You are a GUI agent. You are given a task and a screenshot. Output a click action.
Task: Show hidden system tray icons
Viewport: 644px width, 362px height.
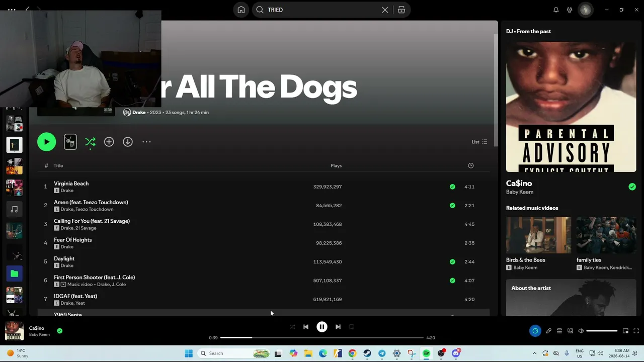(x=534, y=353)
